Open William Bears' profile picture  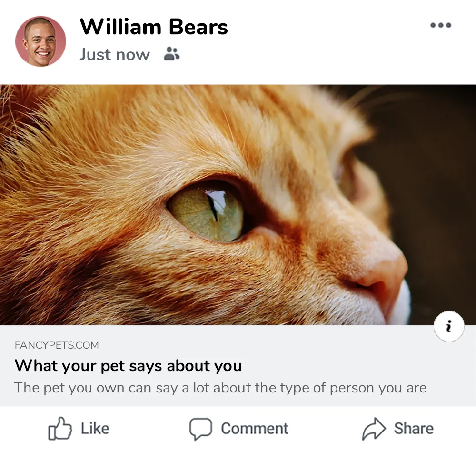[41, 41]
